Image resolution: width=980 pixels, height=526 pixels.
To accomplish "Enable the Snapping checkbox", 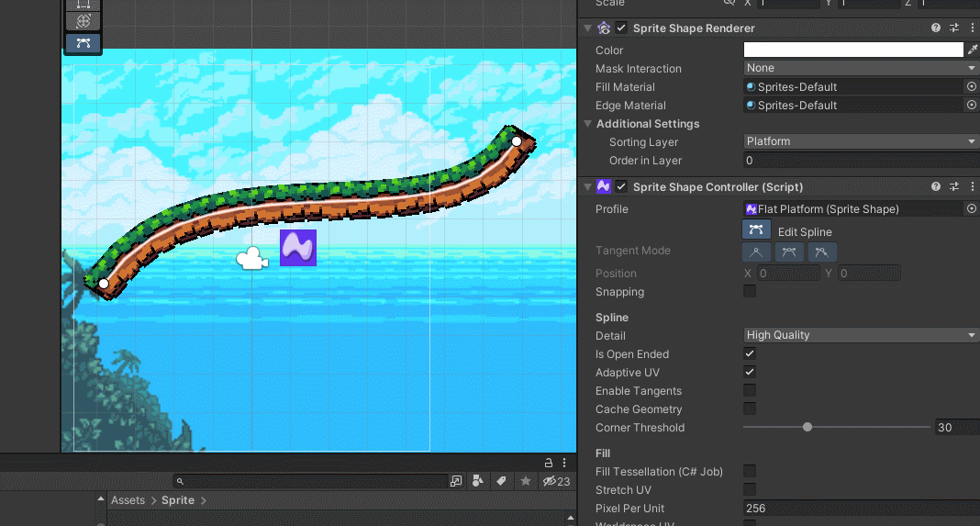I will 750,292.
